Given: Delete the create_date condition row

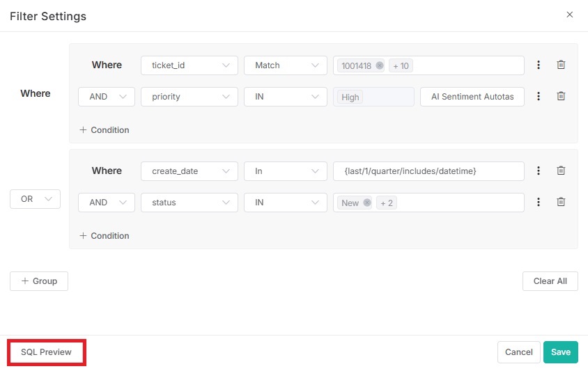Looking at the screenshot, I should tap(561, 171).
